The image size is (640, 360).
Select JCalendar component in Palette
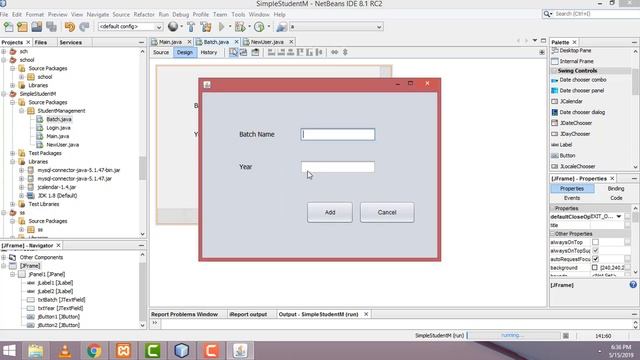pos(571,101)
